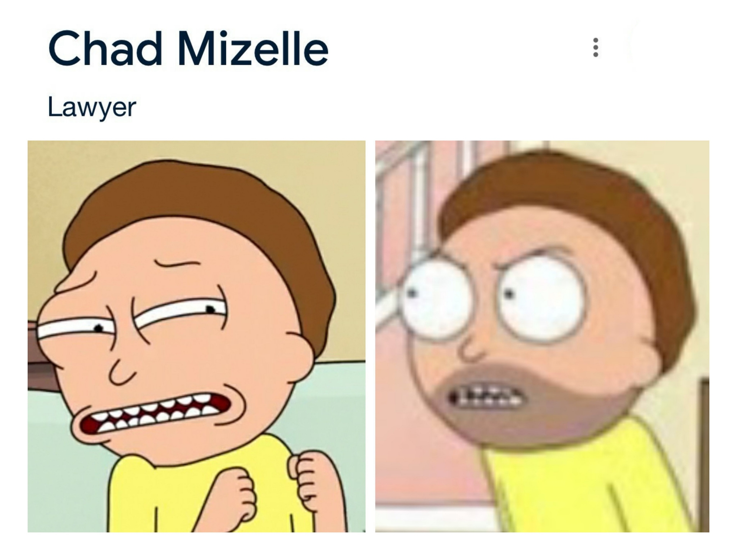Open the left squinting cartoon thumbnail
This screenshot has height=560, width=737.
[x=196, y=336]
